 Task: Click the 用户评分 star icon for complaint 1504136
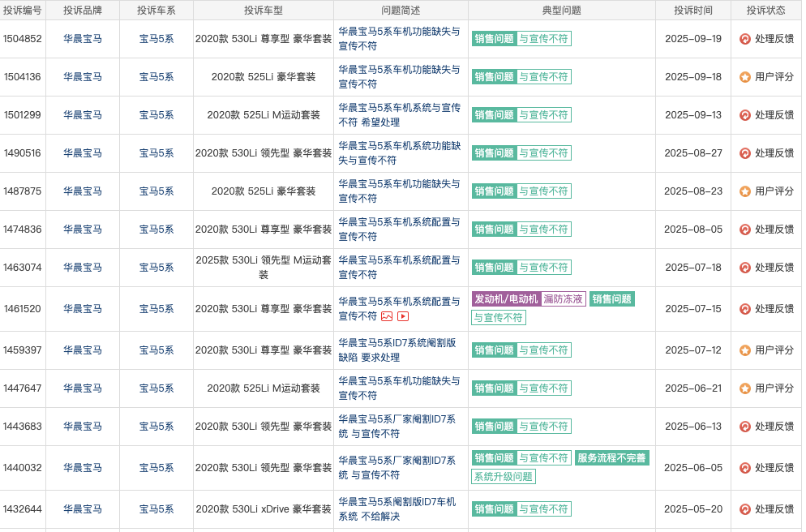(744, 77)
